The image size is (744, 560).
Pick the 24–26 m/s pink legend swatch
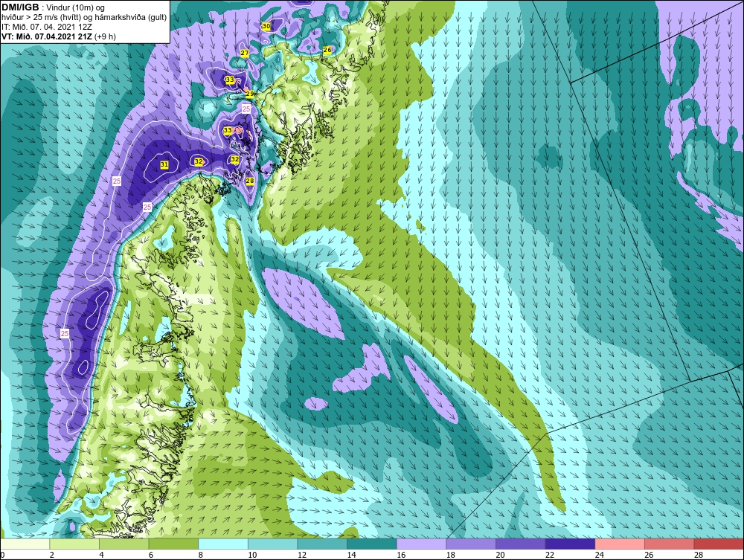(620, 544)
